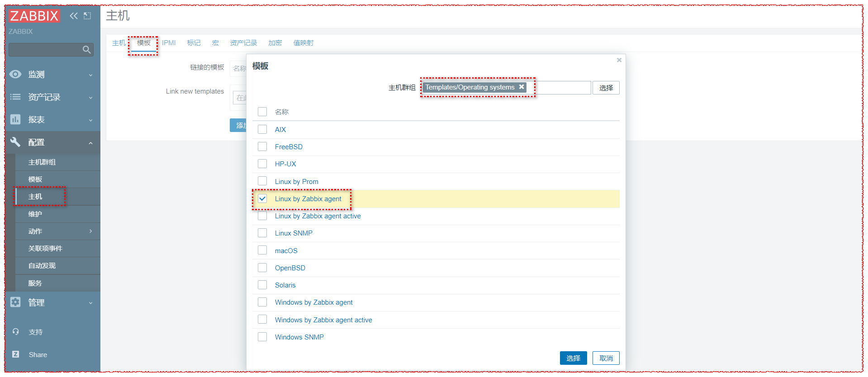Check the Windows SNMP checkbox
The width and height of the screenshot is (868, 377).
(262, 337)
